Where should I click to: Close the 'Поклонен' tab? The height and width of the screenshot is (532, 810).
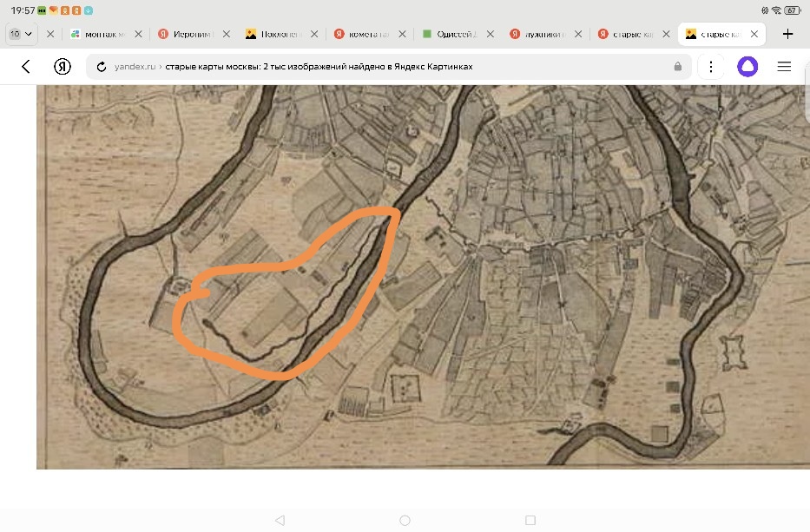[314, 34]
